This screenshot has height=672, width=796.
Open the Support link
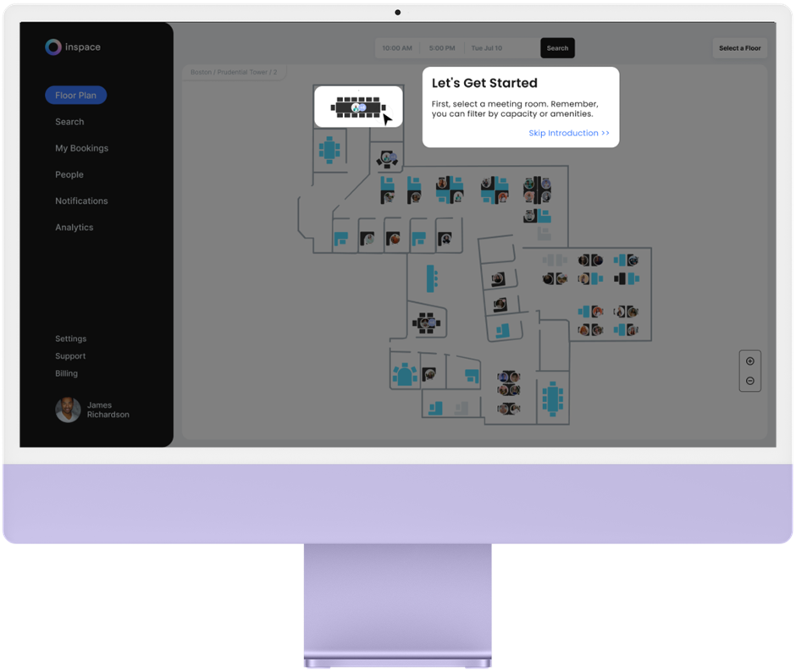70,355
